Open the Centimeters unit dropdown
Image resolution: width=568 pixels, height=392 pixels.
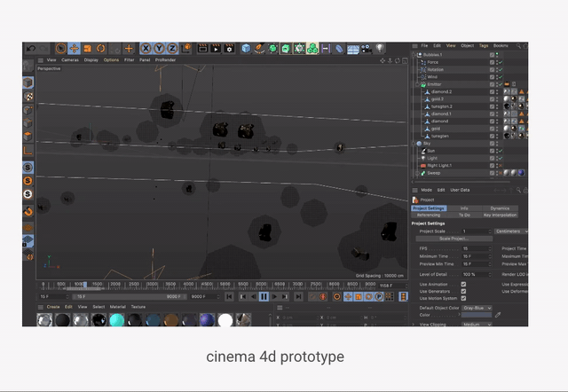pos(510,231)
